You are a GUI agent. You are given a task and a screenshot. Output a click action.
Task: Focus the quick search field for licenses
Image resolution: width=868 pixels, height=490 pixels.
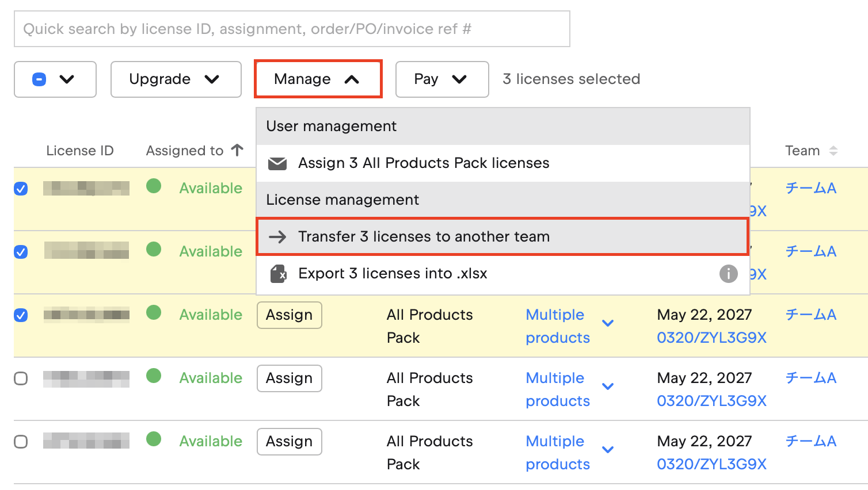pos(292,29)
